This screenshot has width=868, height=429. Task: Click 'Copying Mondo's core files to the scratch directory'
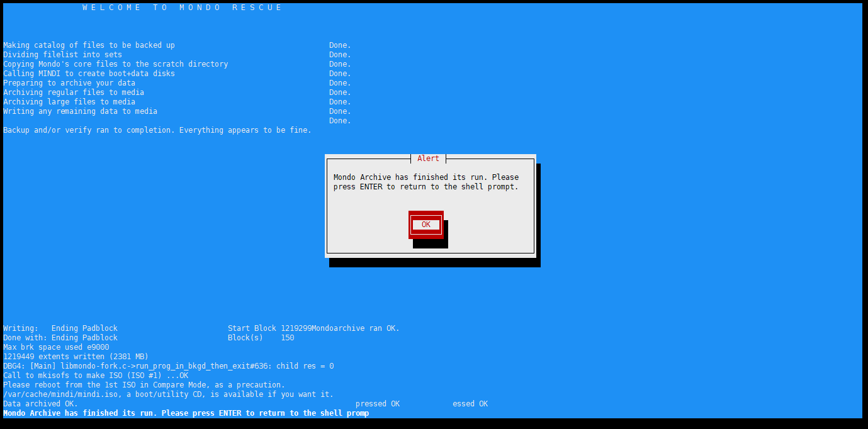(x=116, y=64)
